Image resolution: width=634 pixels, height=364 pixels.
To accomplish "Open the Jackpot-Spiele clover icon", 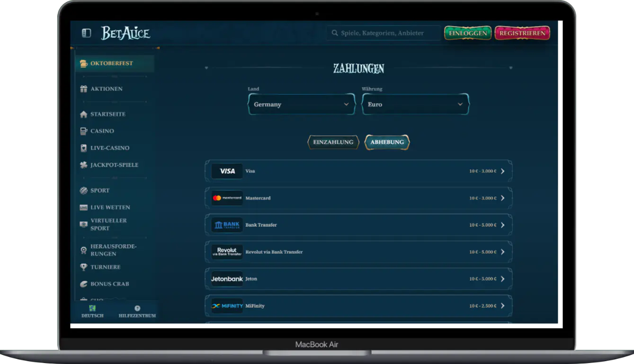I will [84, 165].
